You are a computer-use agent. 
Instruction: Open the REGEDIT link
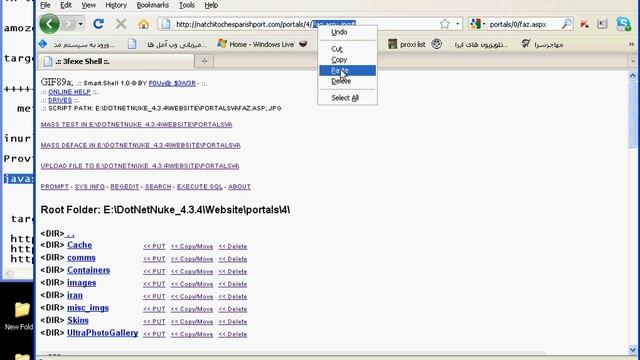click(x=125, y=187)
